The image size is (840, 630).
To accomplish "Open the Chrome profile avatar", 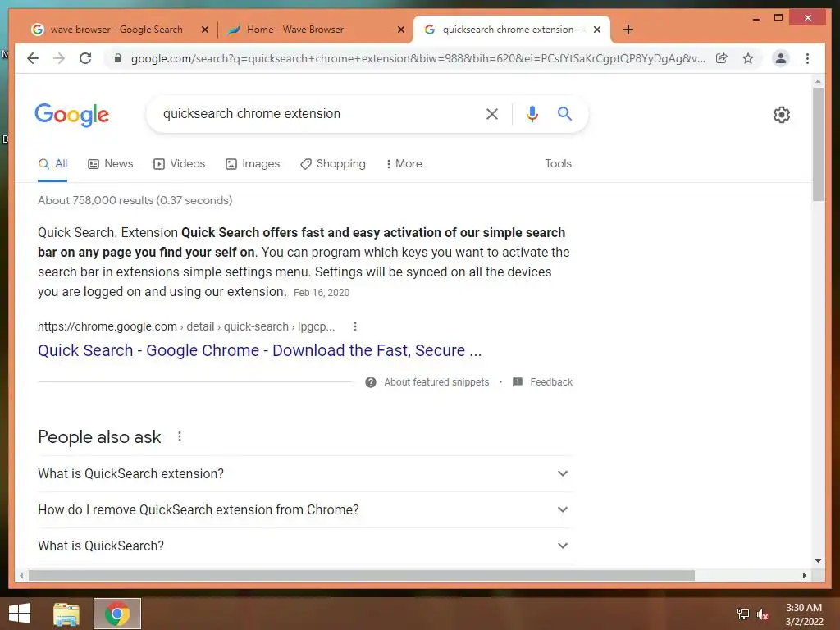I will click(x=781, y=58).
